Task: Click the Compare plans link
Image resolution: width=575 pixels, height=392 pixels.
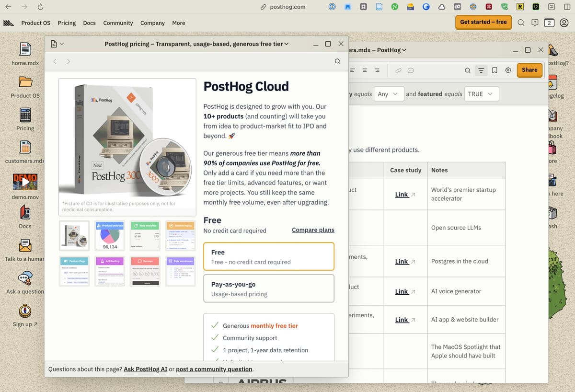Action: point(313,230)
